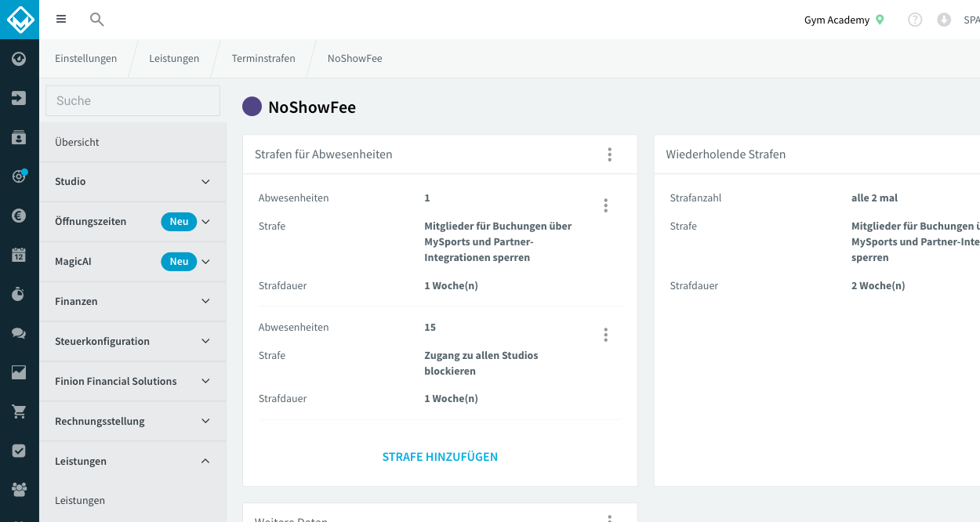The width and height of the screenshot is (980, 522).
Task: Open the help question mark icon
Action: [x=915, y=20]
